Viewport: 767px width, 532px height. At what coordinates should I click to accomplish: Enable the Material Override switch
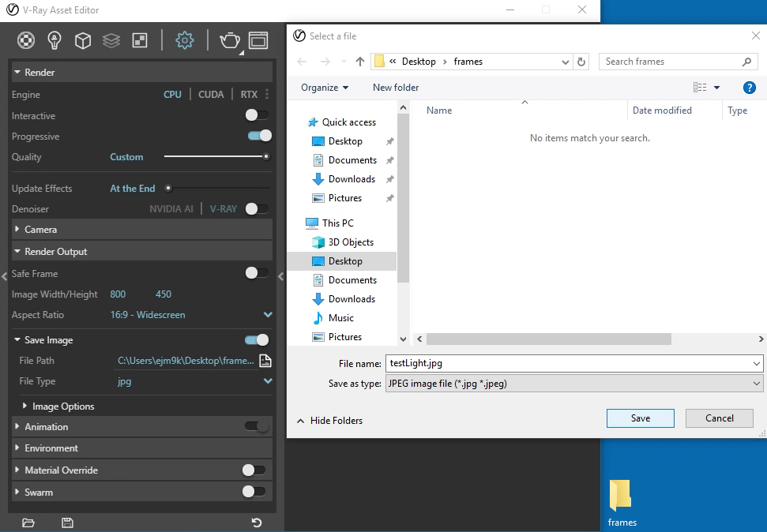(x=254, y=470)
